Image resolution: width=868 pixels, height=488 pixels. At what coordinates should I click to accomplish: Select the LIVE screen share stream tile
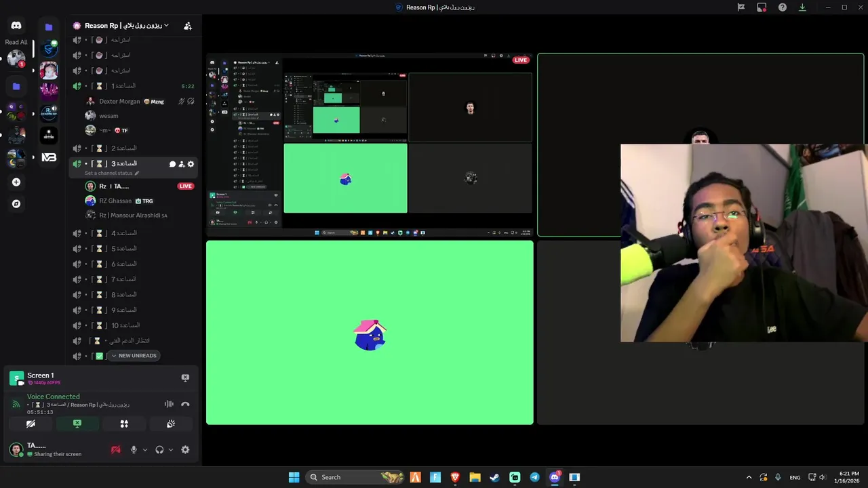pyautogui.click(x=370, y=144)
